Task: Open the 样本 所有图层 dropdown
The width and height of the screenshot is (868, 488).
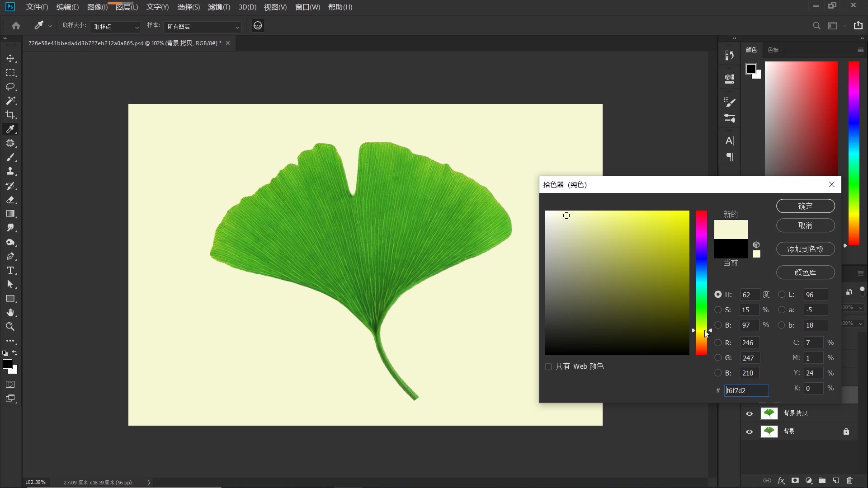Action: 202,27
